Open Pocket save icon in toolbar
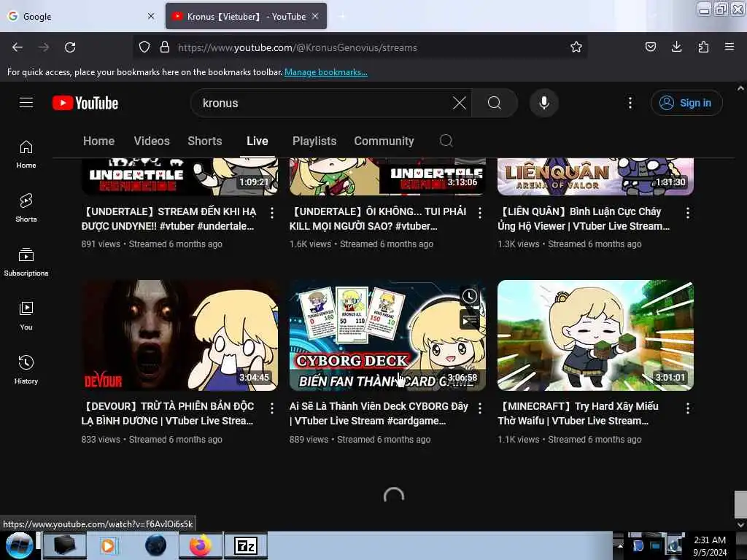Screen dimensions: 747x560 [650, 47]
